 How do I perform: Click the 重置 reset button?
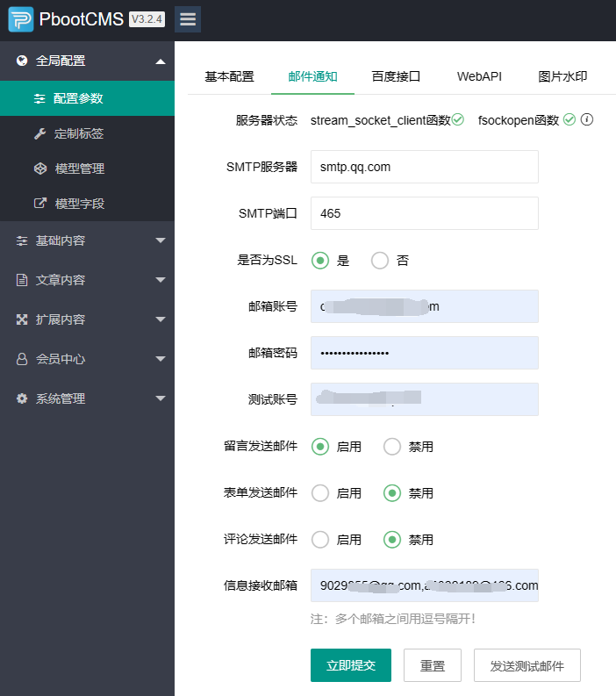pos(433,665)
